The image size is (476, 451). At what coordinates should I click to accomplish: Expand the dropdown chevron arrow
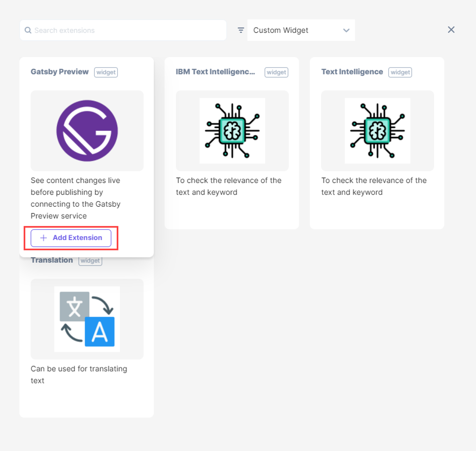point(346,30)
